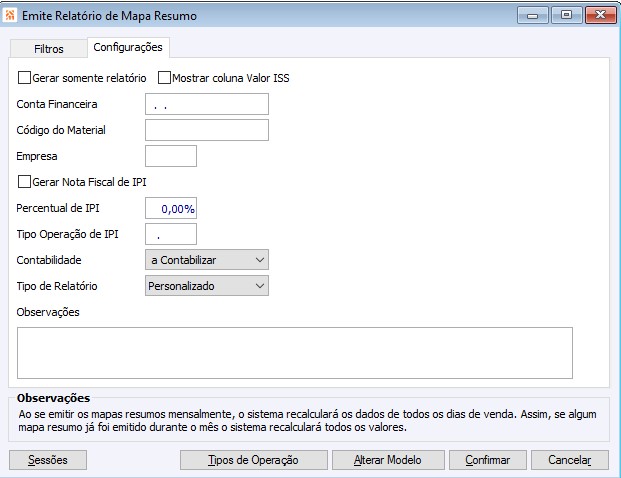The image size is (621, 478).
Task: Minimize the Mapa Resumo window
Action: tap(533, 15)
